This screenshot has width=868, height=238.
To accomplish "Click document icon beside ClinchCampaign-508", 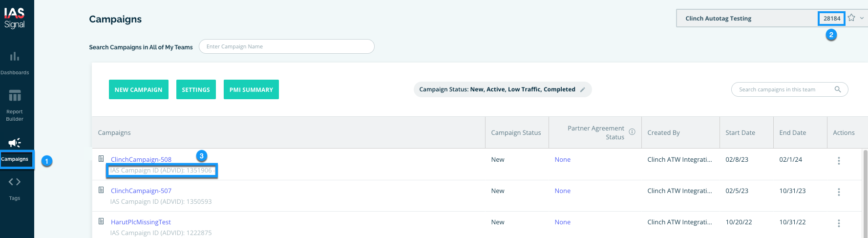I will tap(101, 159).
